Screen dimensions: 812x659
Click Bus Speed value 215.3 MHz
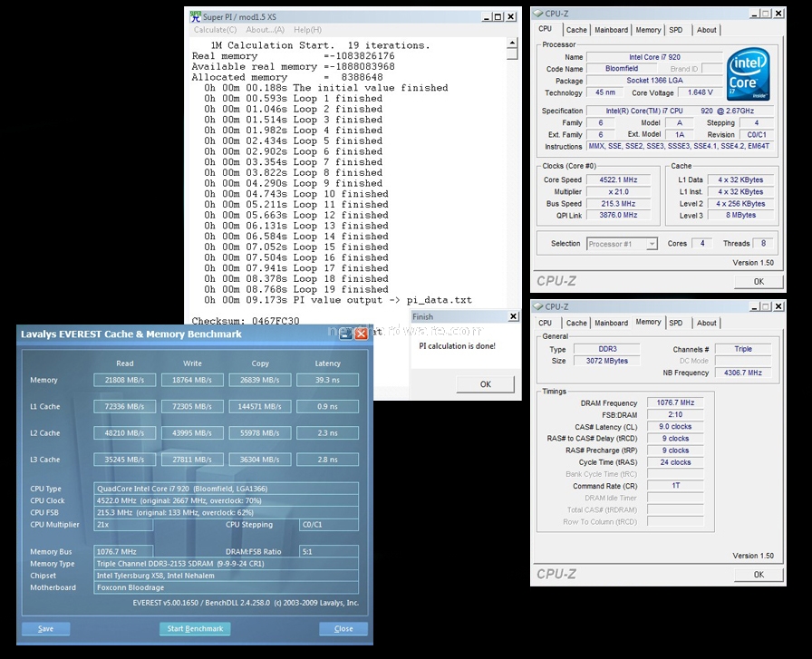point(618,204)
